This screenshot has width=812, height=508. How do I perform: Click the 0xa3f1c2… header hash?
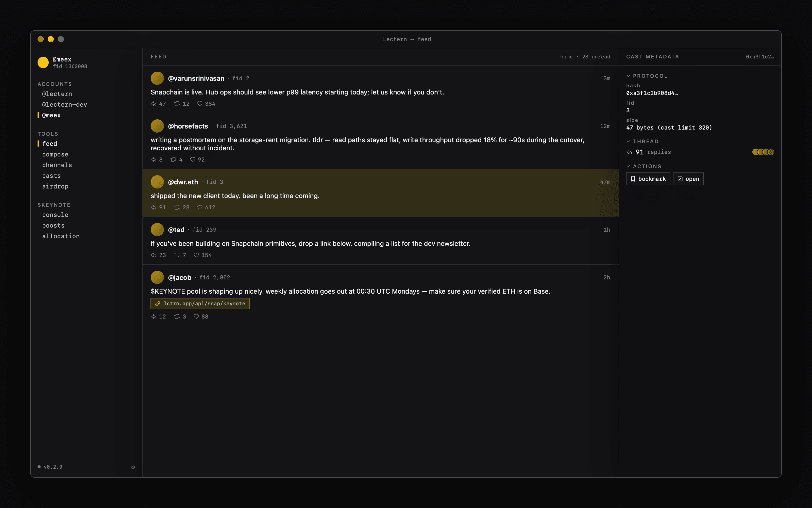click(760, 57)
